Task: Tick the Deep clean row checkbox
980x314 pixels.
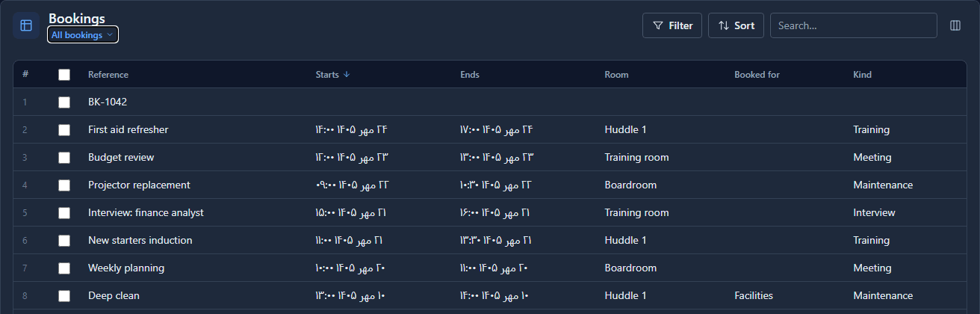Action: point(64,296)
